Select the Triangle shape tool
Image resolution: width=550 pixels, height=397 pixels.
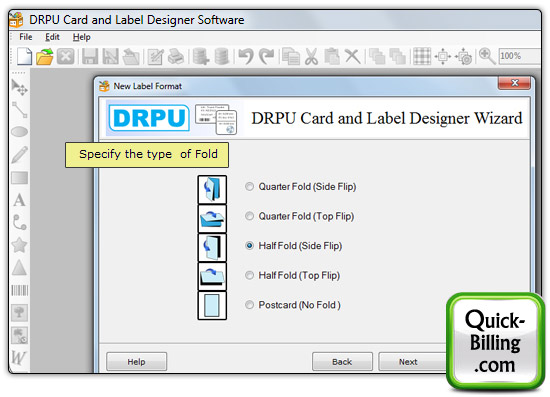pyautogui.click(x=20, y=268)
